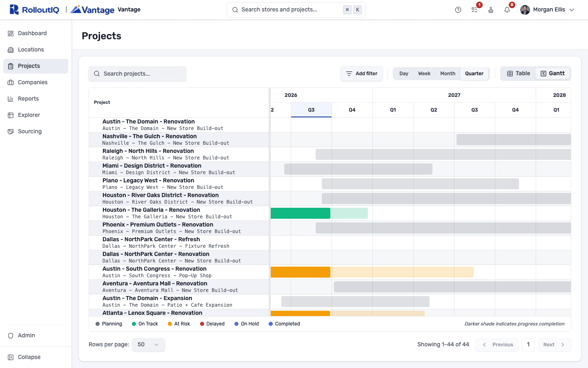Open Dallas - NorthPark Center - Refresh project
Viewport: 588px width, 368px height.
click(x=151, y=240)
